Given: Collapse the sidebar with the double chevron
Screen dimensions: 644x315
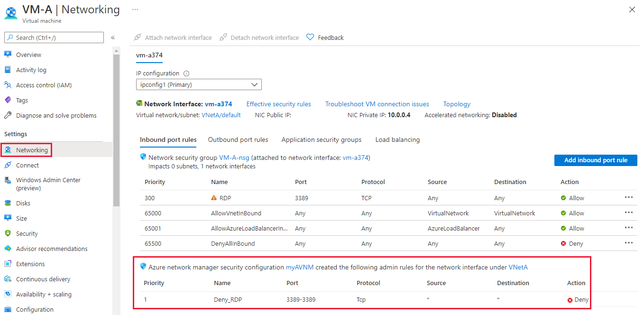Looking at the screenshot, I should (x=113, y=37).
